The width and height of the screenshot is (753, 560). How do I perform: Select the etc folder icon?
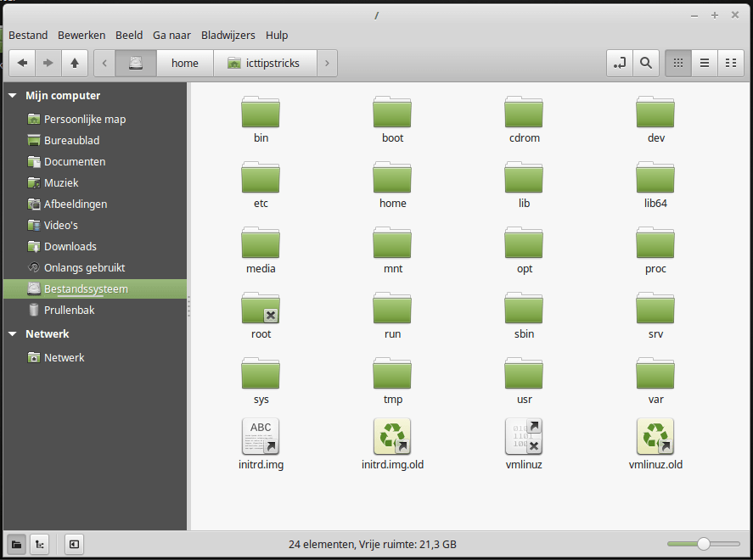[x=261, y=177]
